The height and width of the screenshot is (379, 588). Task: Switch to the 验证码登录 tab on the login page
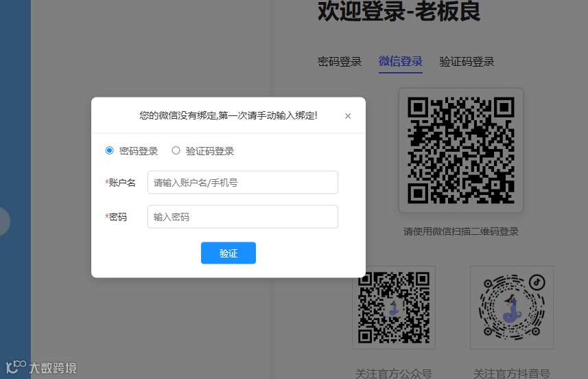(467, 62)
